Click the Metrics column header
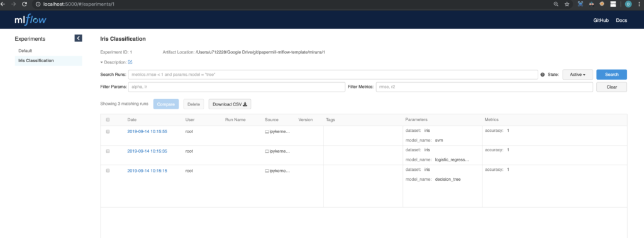This screenshot has height=238, width=644. coord(491,120)
